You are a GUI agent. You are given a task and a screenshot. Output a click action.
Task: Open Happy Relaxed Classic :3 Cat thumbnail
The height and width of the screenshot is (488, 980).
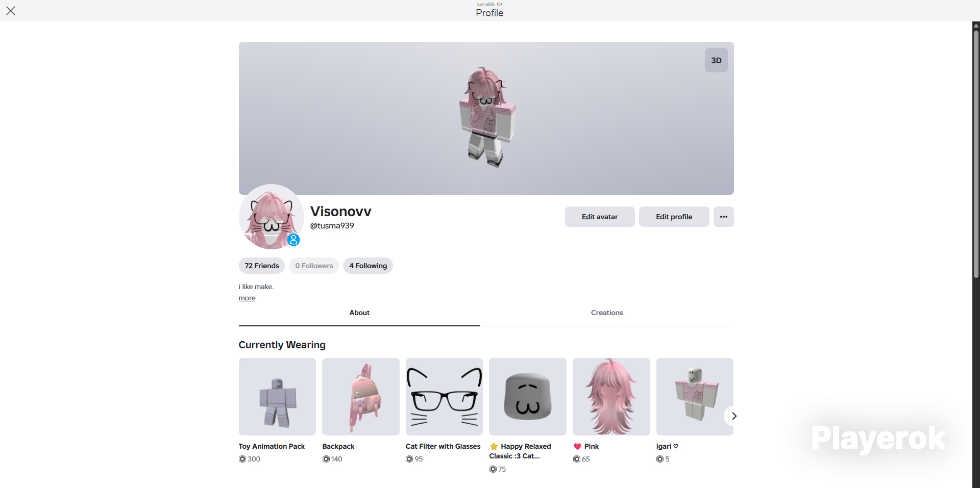click(528, 397)
